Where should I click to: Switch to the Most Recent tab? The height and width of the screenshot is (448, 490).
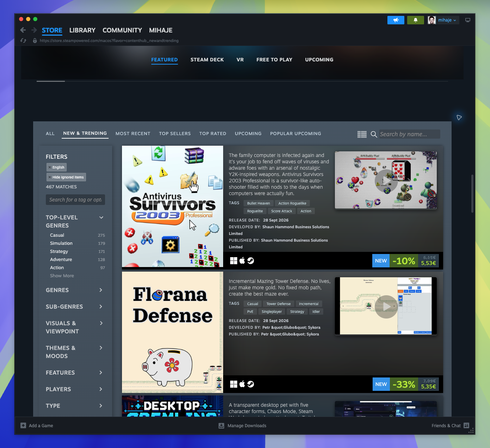[x=133, y=134]
